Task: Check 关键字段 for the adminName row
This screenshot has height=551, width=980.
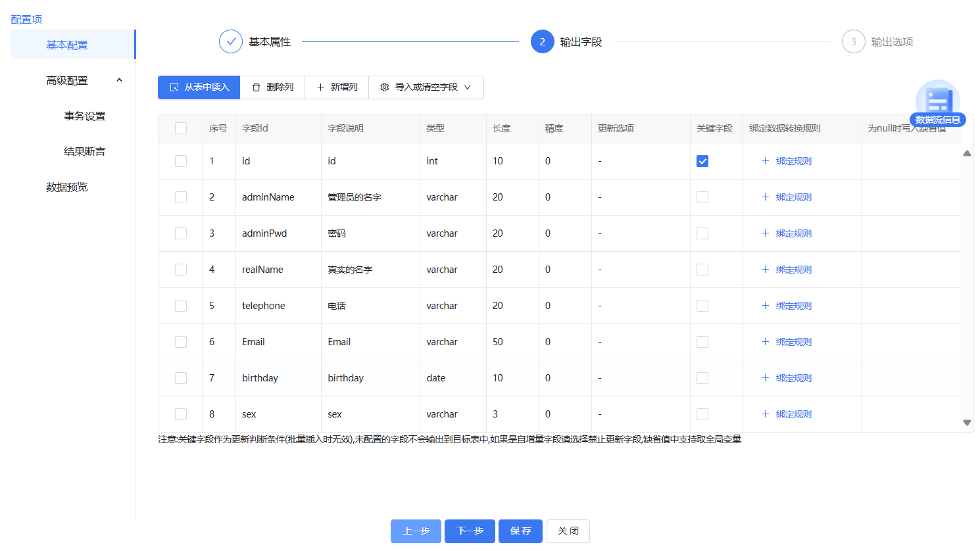Action: tap(702, 197)
